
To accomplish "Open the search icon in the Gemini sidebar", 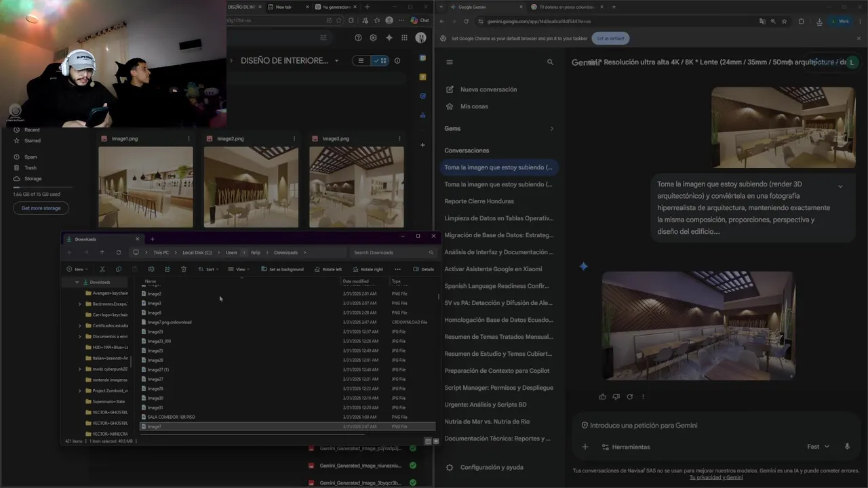I will [x=550, y=62].
